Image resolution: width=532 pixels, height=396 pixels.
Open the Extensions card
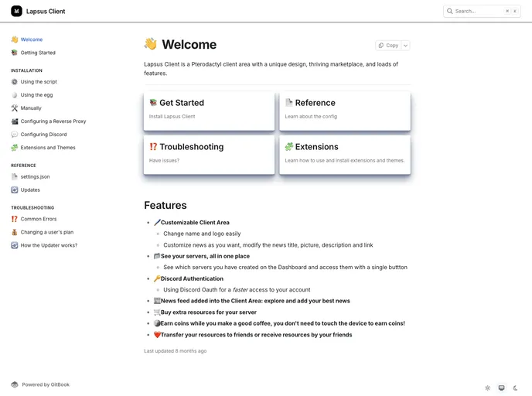click(x=345, y=155)
